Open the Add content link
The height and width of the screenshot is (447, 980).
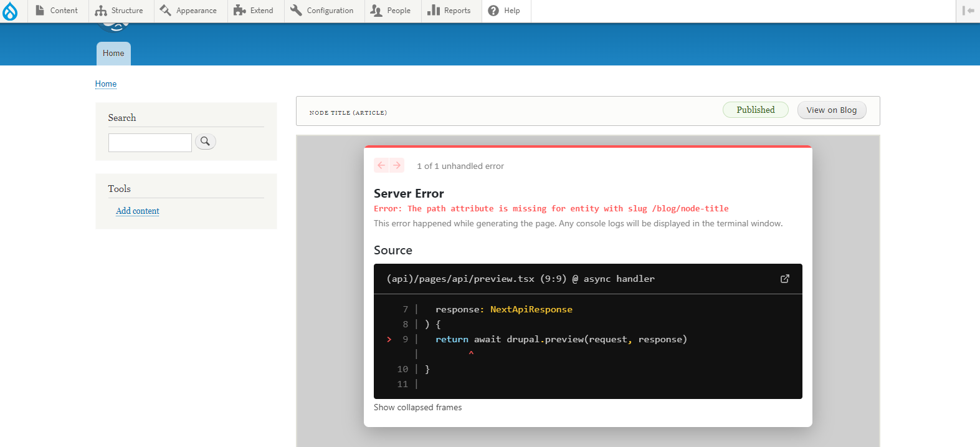point(138,211)
